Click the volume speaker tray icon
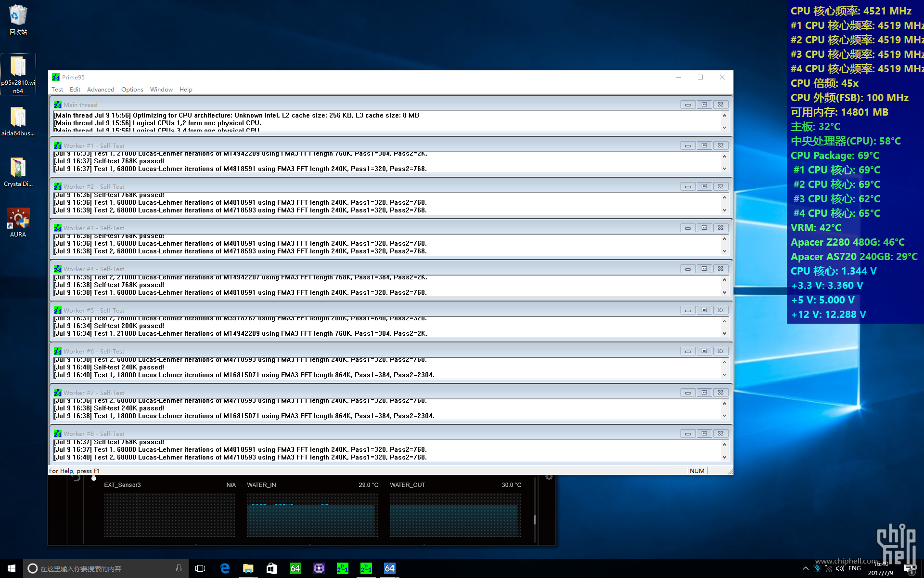Viewport: 924px width, 578px height. coord(840,568)
